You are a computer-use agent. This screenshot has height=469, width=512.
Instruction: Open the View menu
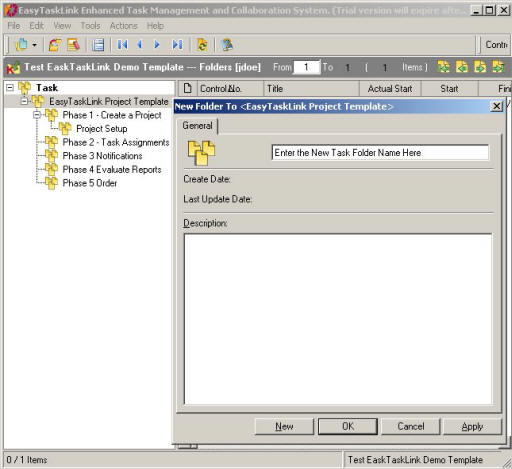click(62, 26)
